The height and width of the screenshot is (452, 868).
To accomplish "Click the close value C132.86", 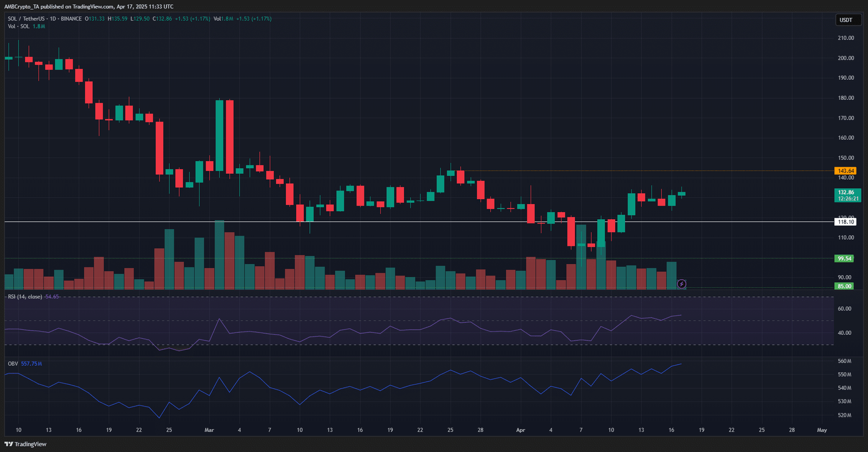I will coord(162,18).
